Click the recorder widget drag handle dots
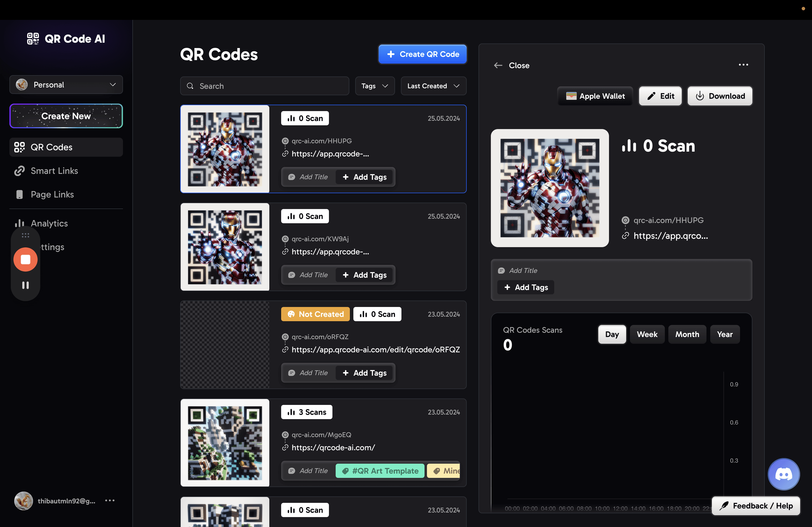Screen dimensions: 812x527 tap(26, 235)
